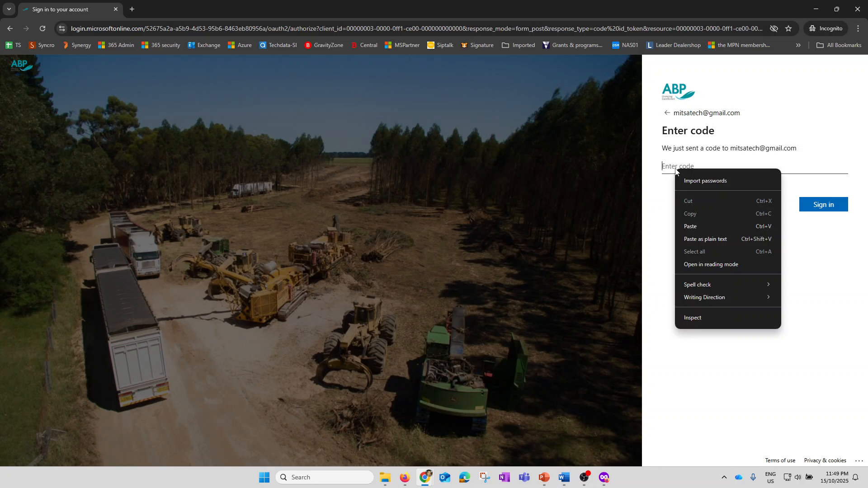The height and width of the screenshot is (488, 868).
Task: Click the ABP logo on the sign-in page
Action: tap(678, 91)
